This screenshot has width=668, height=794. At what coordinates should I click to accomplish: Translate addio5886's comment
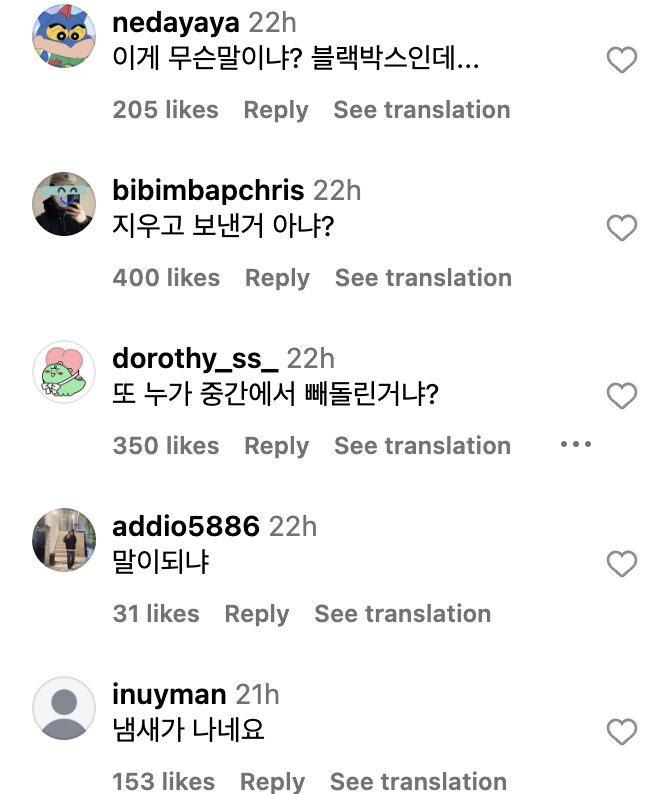click(x=402, y=614)
